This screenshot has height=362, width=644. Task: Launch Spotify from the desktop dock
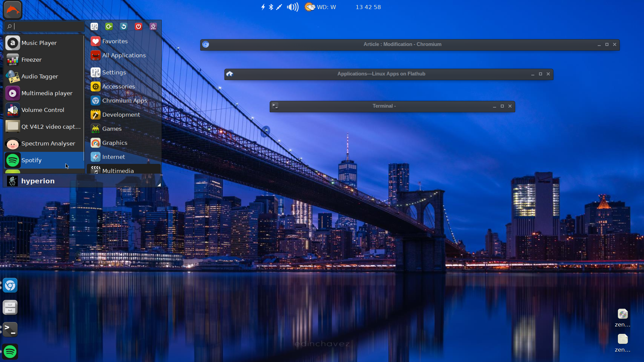pos(10,351)
